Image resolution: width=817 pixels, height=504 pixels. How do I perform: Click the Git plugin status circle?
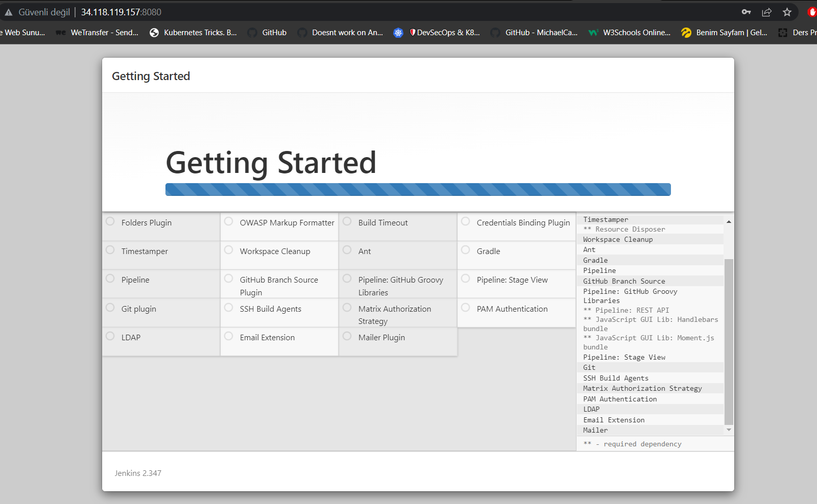point(110,308)
